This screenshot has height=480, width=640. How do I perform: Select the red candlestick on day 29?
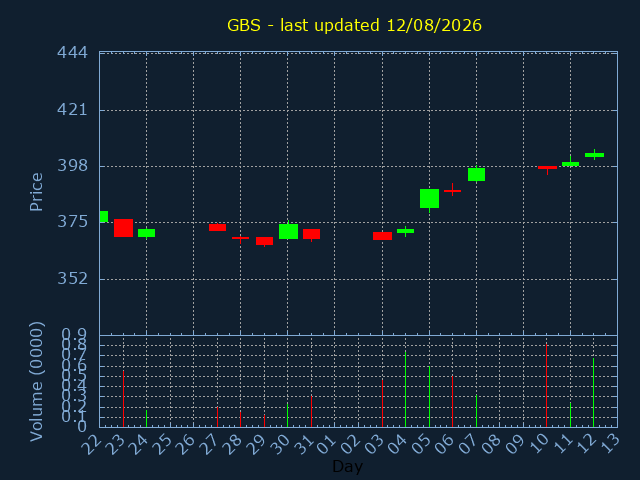(x=264, y=241)
